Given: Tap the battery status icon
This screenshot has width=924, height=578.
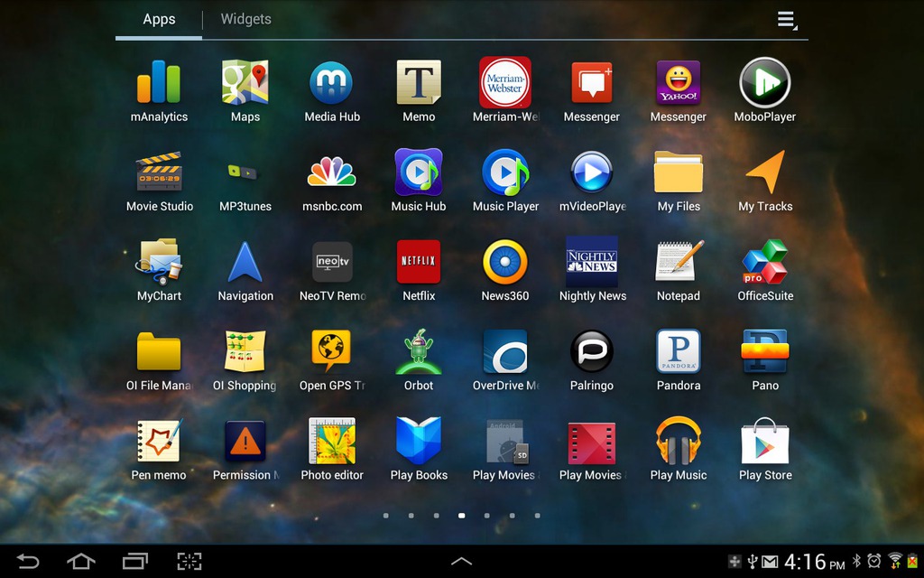Looking at the screenshot, I should tap(913, 561).
